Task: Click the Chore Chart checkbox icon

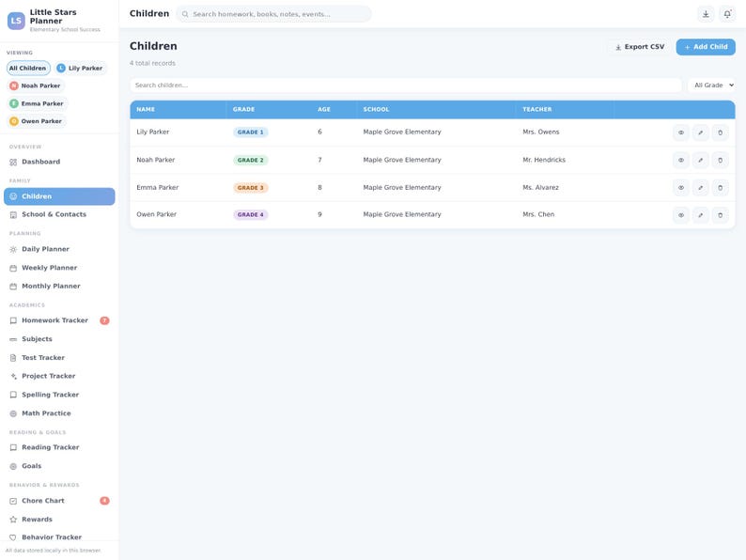Action: pos(13,501)
